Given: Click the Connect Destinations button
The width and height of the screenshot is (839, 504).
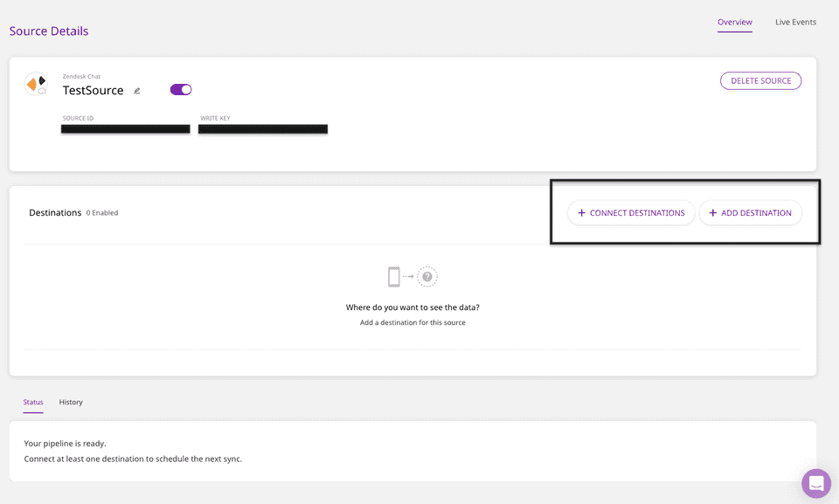Looking at the screenshot, I should coord(631,213).
